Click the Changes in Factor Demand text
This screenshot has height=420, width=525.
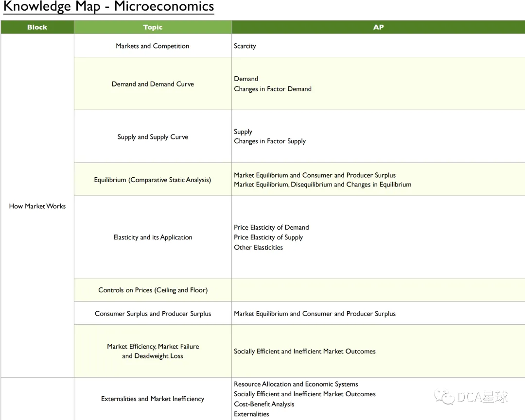point(273,89)
